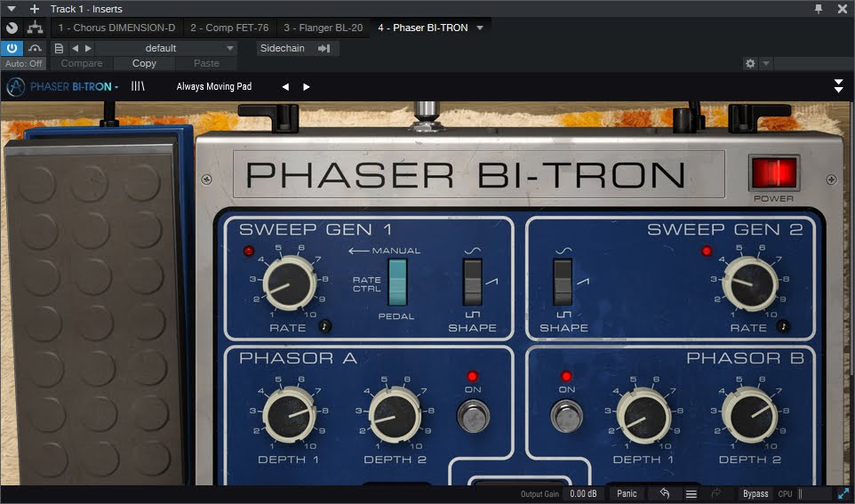Click the Compare button
Image resolution: width=855 pixels, height=504 pixels.
click(x=82, y=63)
